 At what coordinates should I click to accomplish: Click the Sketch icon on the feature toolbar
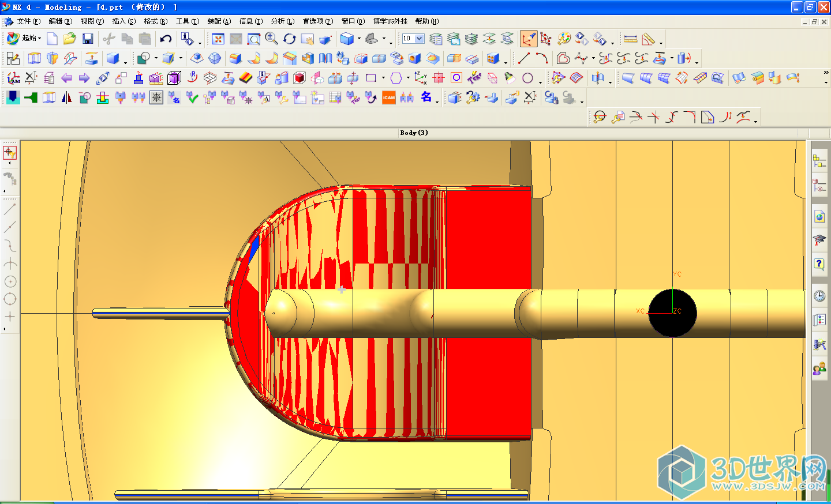pos(13,58)
